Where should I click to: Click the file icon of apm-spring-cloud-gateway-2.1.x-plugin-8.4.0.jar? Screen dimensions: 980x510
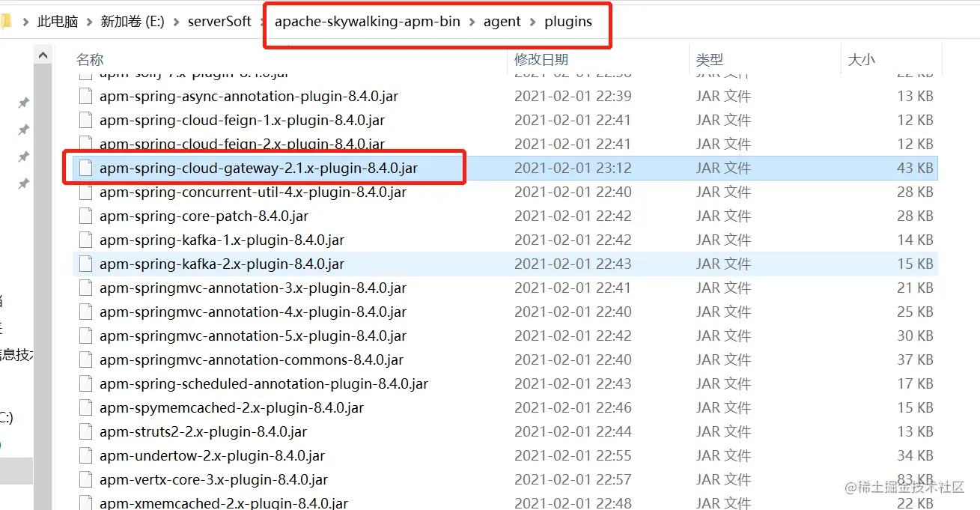tap(85, 168)
